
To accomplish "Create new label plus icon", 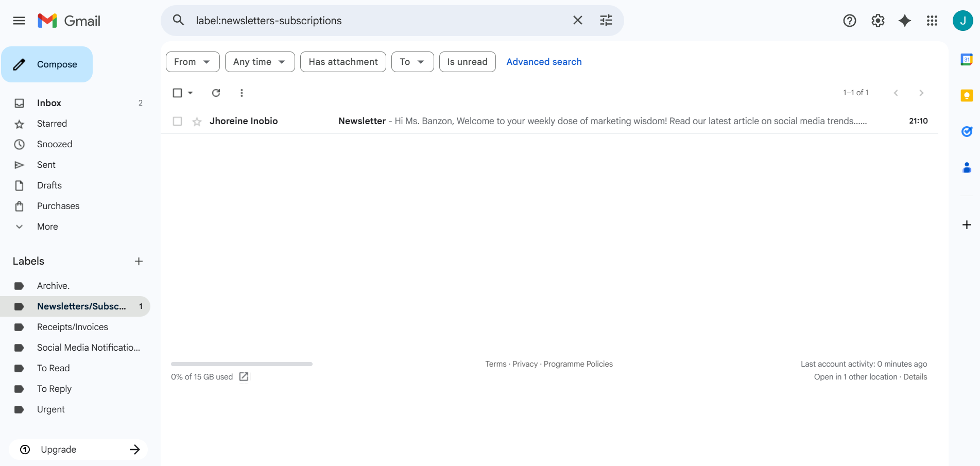I will click(x=139, y=262).
